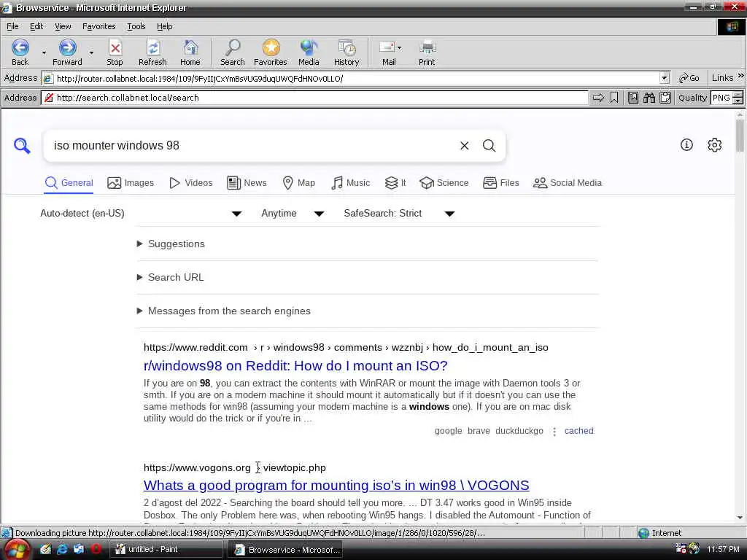The height and width of the screenshot is (560, 747).
Task: Switch to the Images search tab
Action: pos(131,183)
